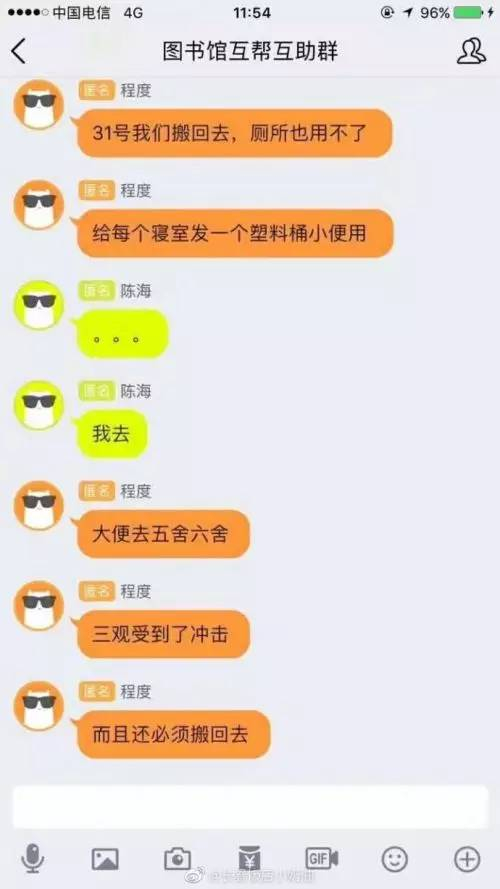Tap the 而且还必须搬回去 message bubble
The width and height of the screenshot is (500, 889).
point(173,735)
